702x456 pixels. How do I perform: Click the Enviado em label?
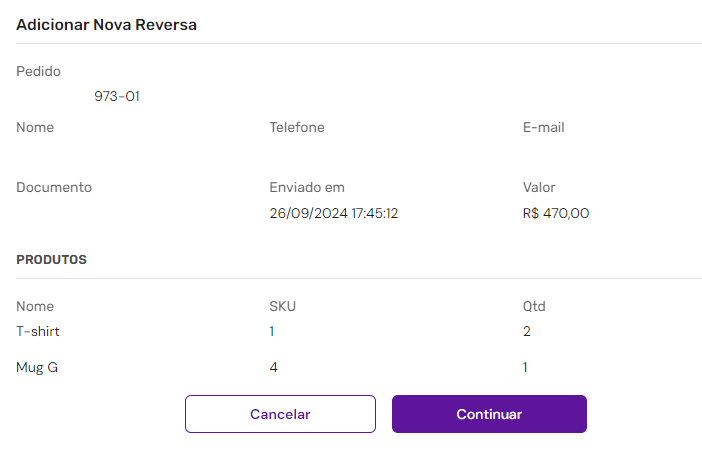[307, 188]
